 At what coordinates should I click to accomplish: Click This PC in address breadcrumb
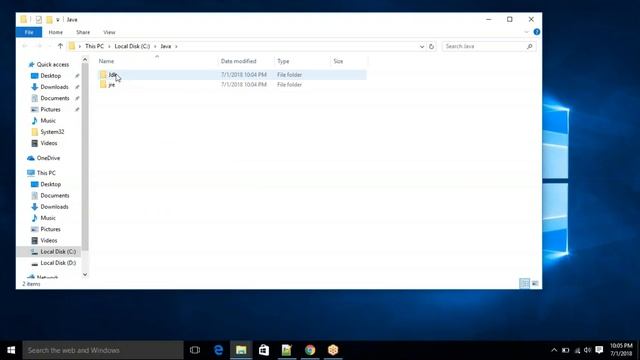point(94,47)
